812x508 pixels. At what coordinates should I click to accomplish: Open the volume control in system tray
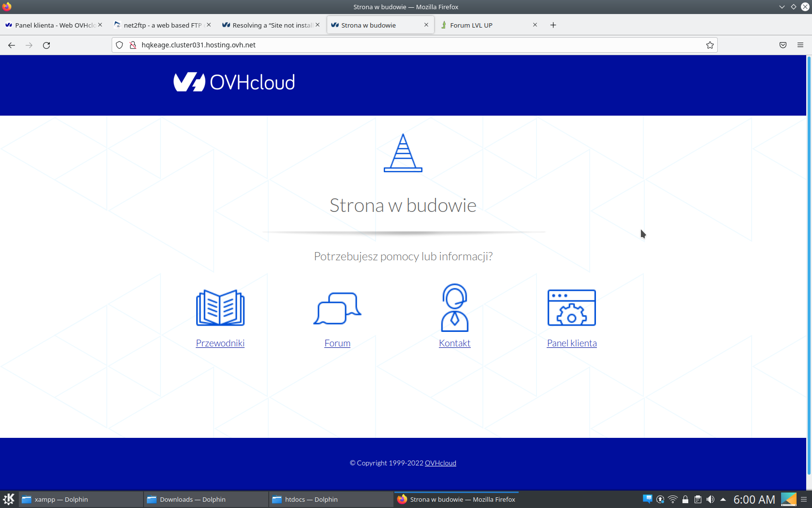(710, 499)
